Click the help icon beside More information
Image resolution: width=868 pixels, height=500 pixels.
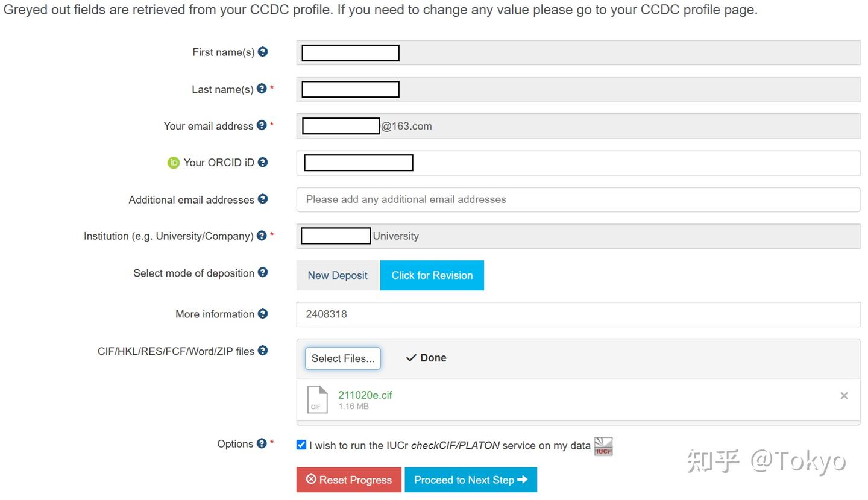coord(263,313)
